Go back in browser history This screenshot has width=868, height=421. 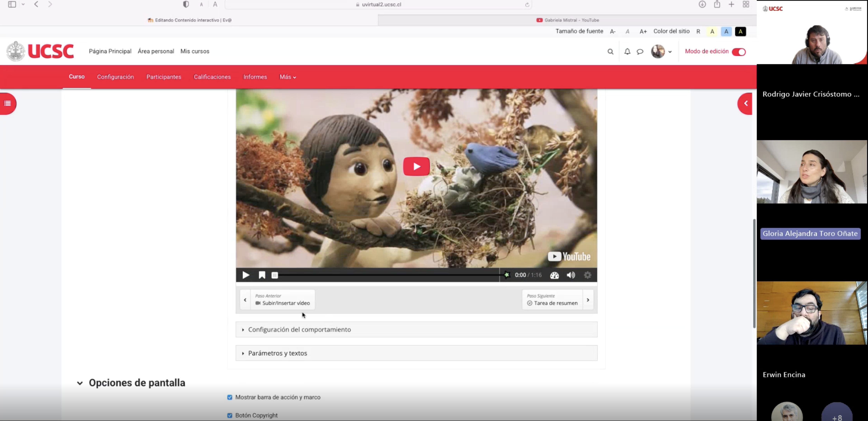36,4
